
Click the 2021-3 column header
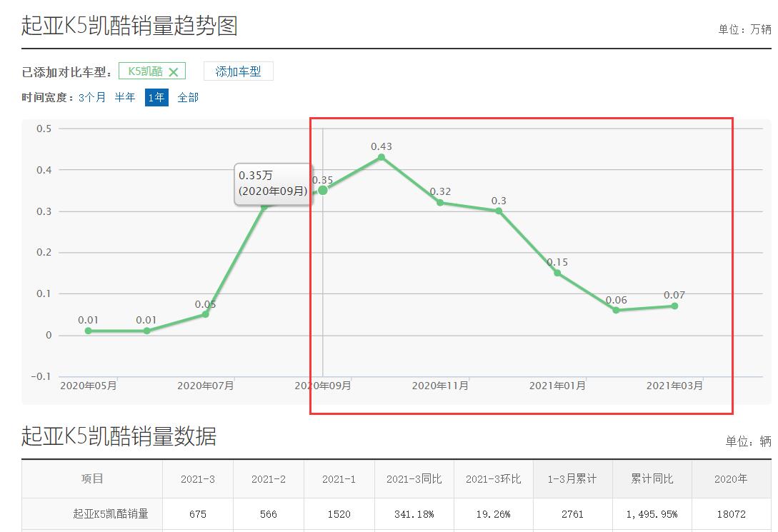197,479
